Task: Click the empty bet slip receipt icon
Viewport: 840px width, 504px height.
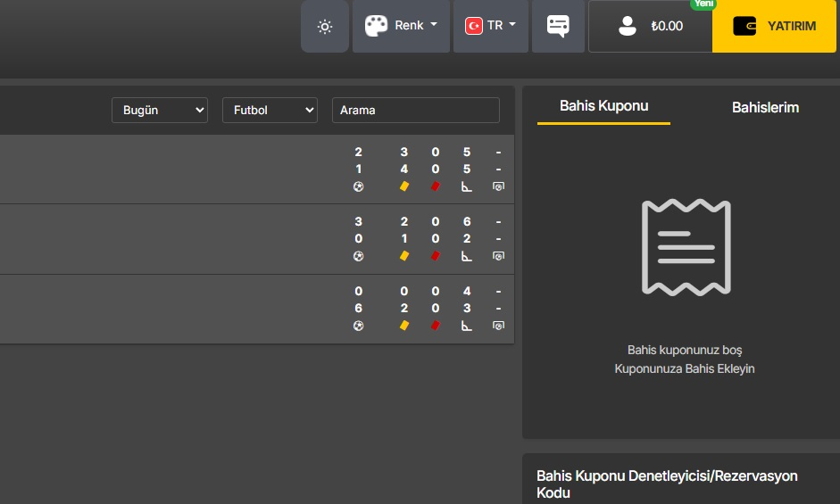Action: (686, 247)
